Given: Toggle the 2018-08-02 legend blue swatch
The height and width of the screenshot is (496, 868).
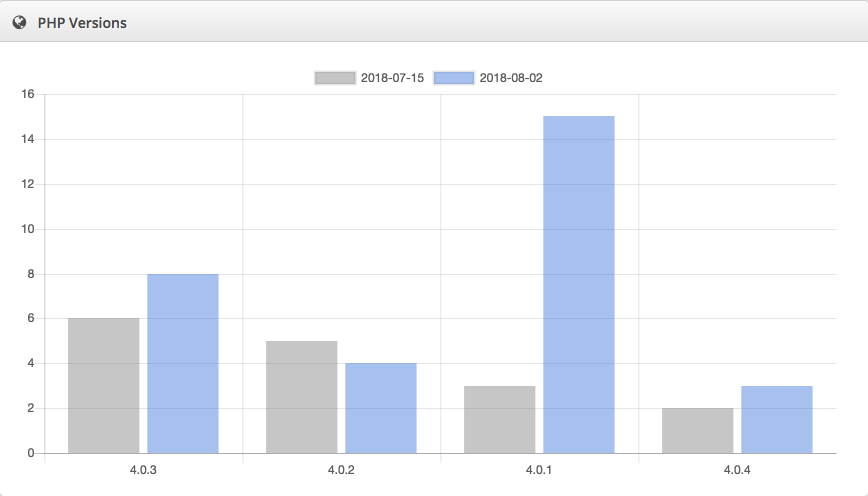Looking at the screenshot, I should coord(454,78).
